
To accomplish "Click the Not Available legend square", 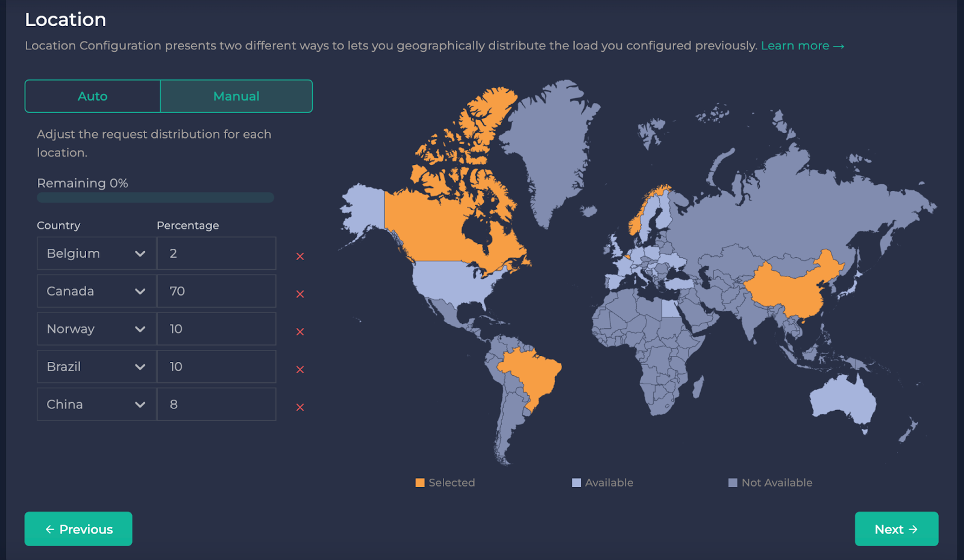I will coord(733,482).
